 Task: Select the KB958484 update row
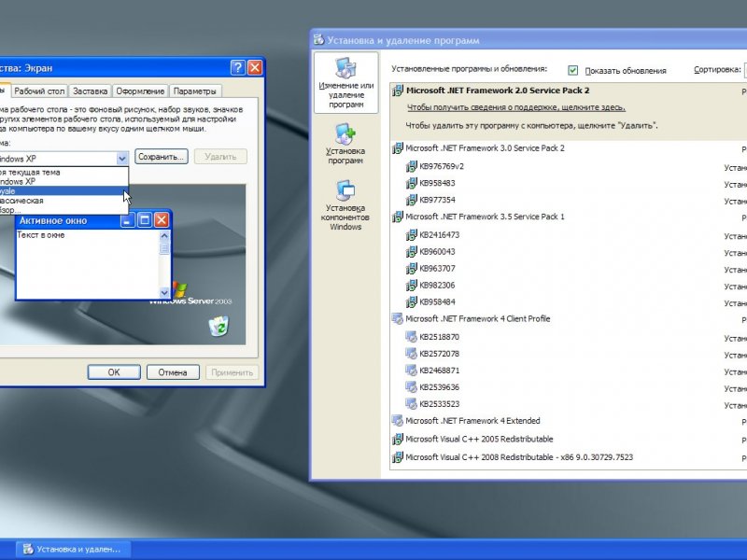pos(569,302)
